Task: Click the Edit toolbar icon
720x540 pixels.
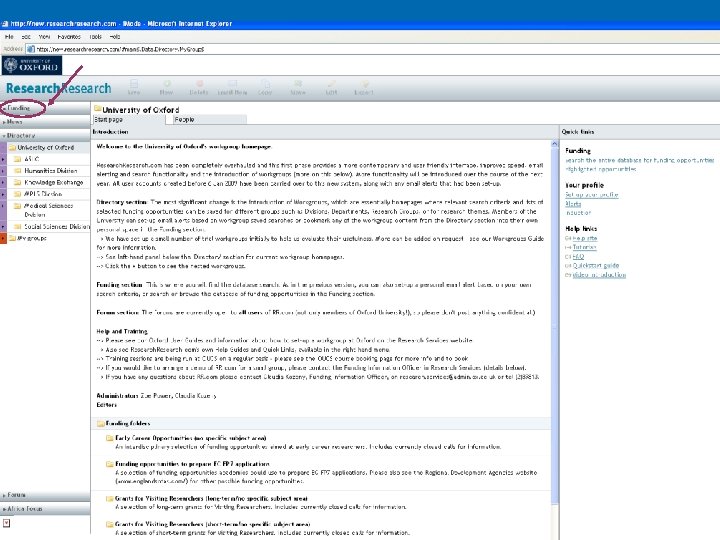Action: (331, 87)
